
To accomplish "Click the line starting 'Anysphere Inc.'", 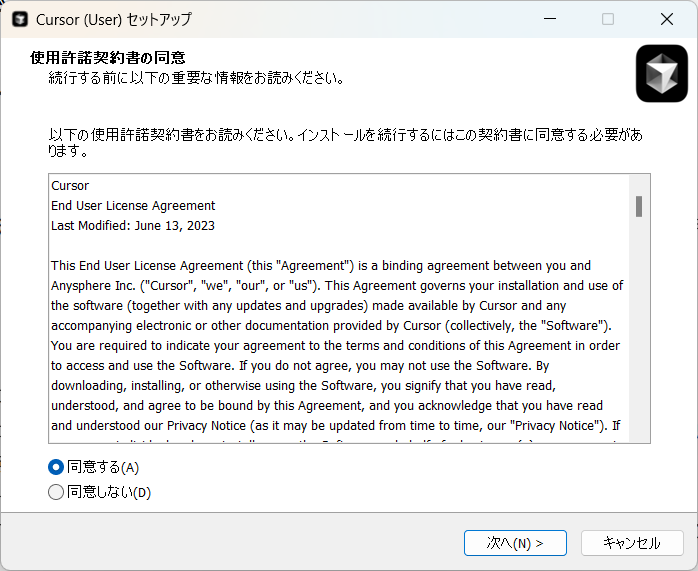I will coord(337,286).
